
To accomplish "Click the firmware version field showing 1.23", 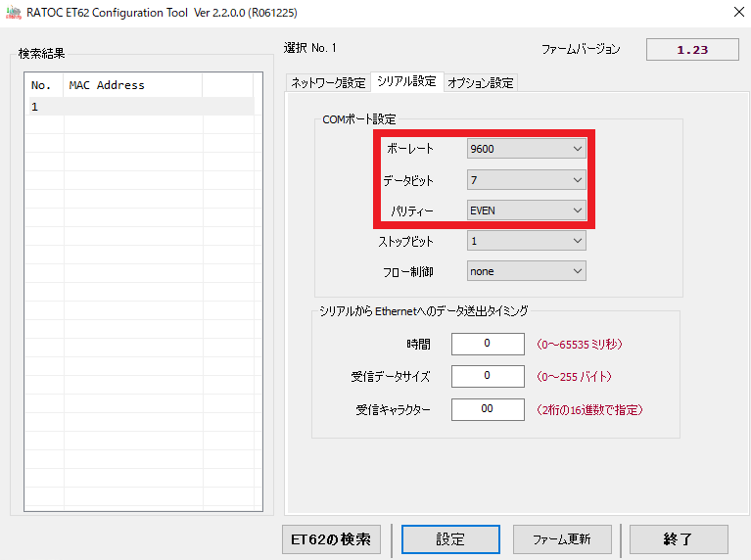I will pyautogui.click(x=691, y=49).
